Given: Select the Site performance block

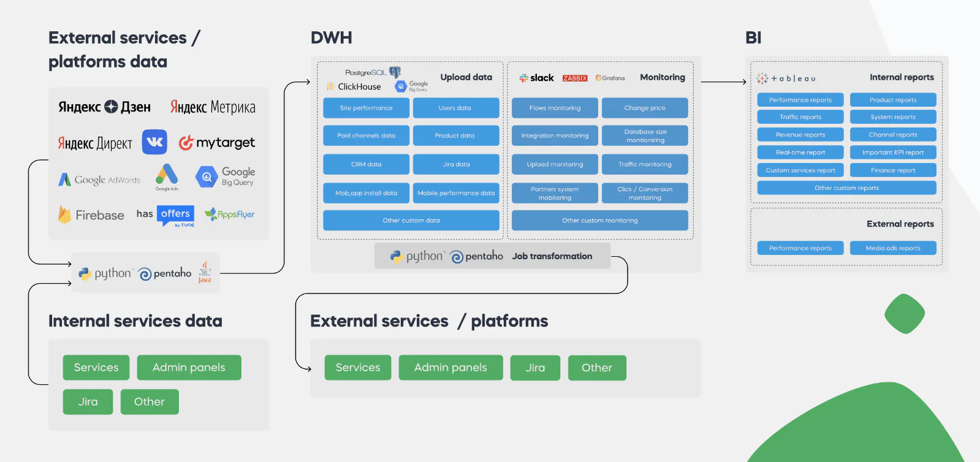Looking at the screenshot, I should click(367, 108).
